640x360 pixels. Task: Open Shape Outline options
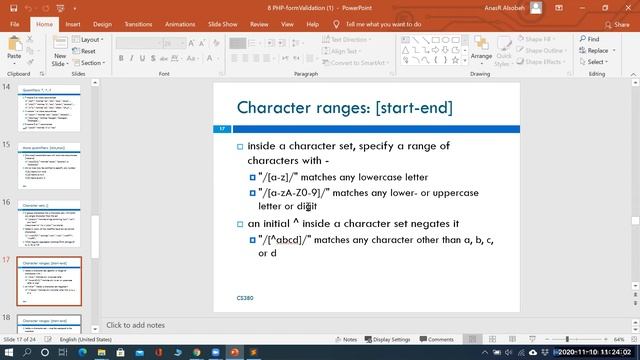coord(542,51)
